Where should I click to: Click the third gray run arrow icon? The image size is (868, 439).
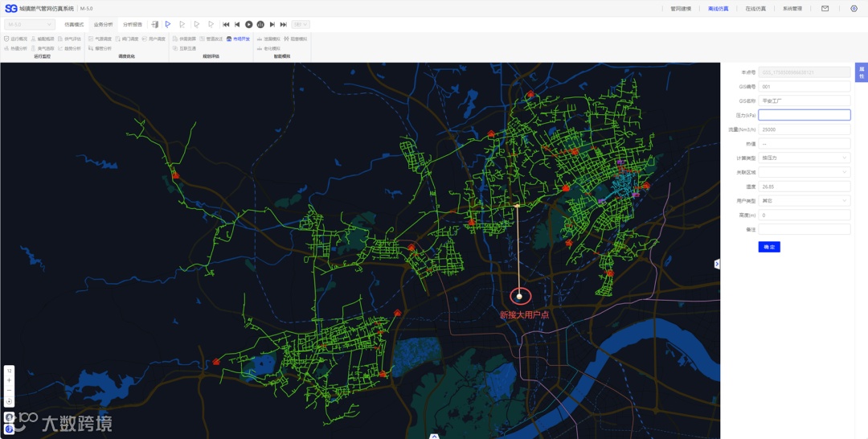pos(197,24)
